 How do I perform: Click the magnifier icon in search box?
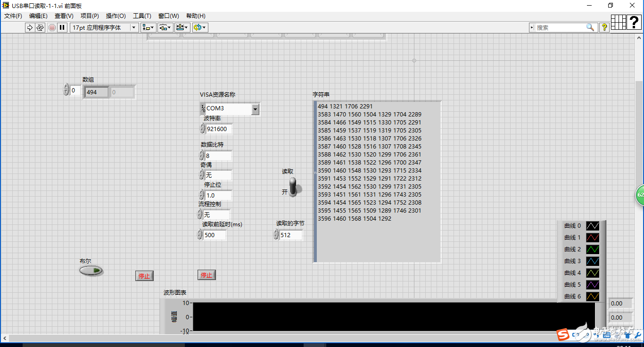pos(590,27)
